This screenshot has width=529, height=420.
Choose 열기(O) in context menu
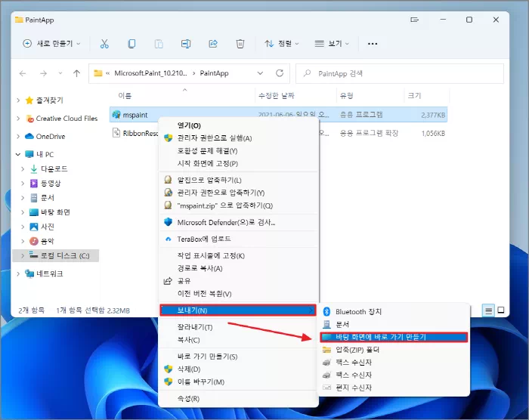click(x=239, y=125)
